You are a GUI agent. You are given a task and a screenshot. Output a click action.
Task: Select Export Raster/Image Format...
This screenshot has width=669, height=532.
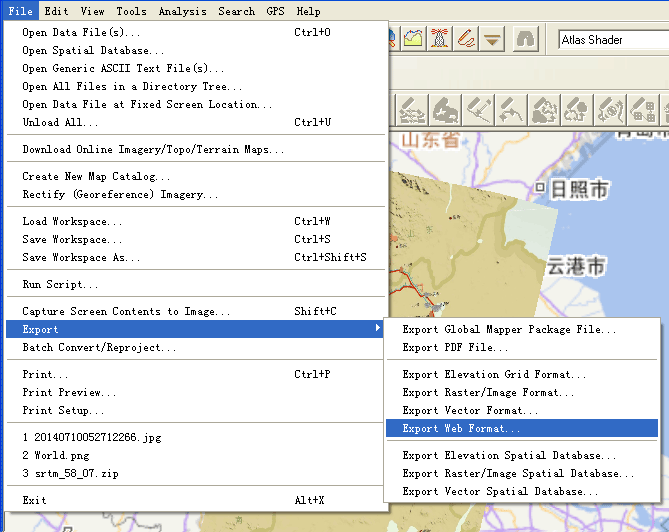522,392
